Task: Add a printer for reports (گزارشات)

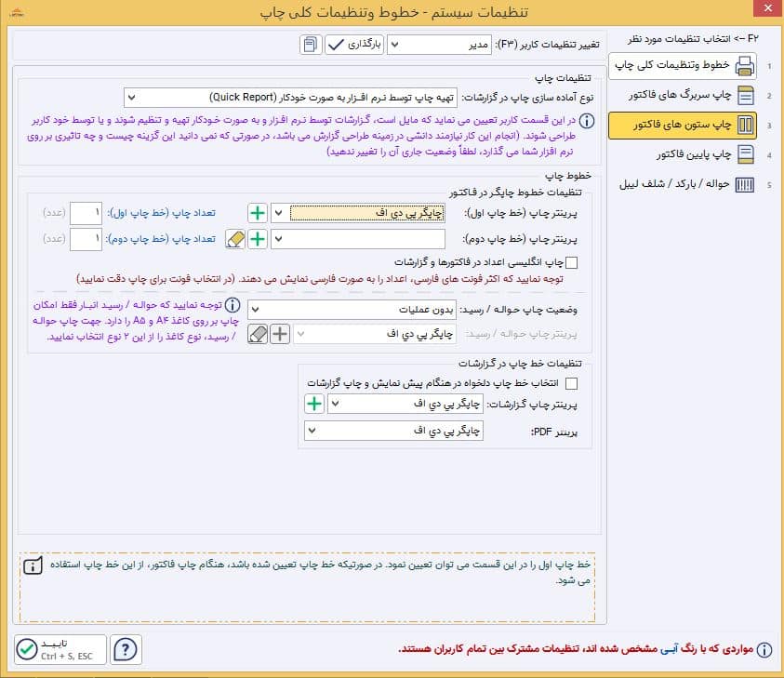Action: [314, 404]
